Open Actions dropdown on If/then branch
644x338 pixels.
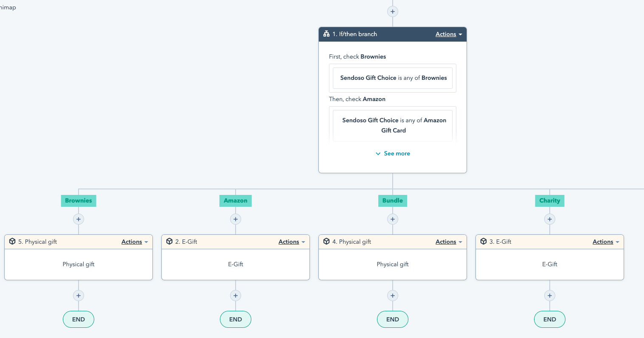[448, 34]
